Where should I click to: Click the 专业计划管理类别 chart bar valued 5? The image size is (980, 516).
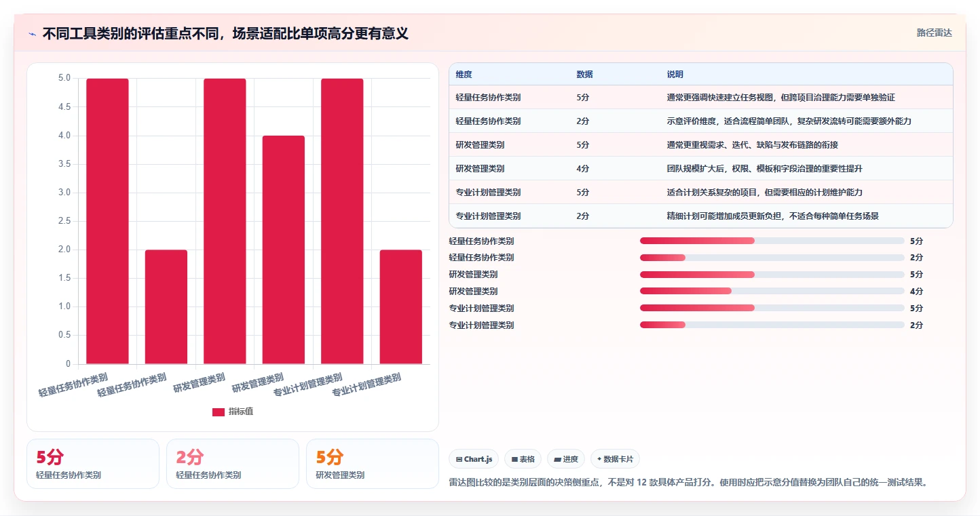tap(342, 221)
